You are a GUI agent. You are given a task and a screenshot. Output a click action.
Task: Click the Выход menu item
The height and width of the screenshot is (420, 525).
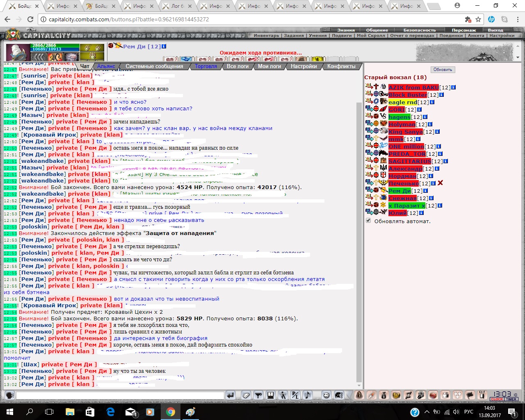pyautogui.click(x=495, y=30)
